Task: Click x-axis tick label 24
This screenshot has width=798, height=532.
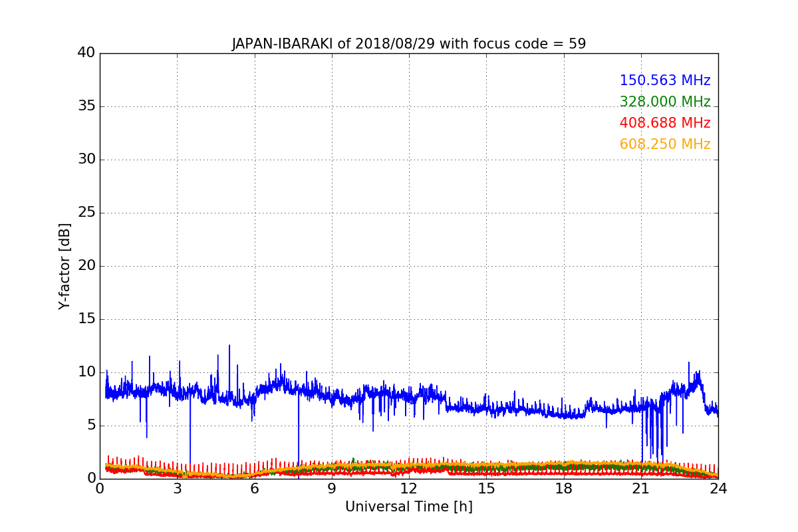Action: coord(718,488)
